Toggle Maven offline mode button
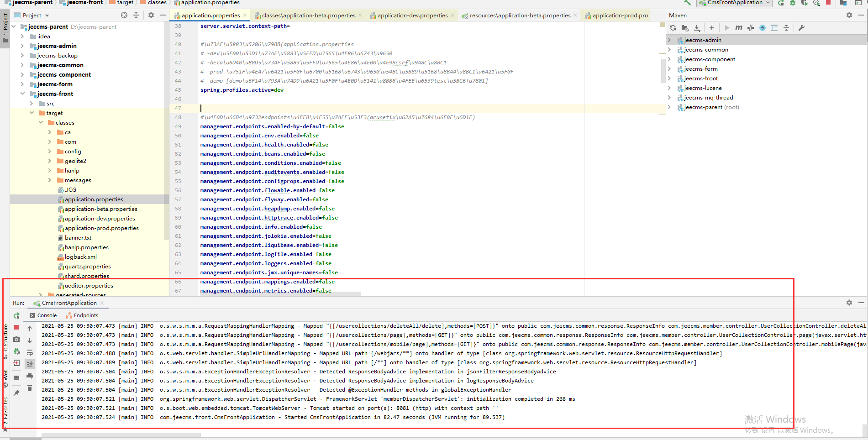The width and height of the screenshot is (868, 440). 751,28
